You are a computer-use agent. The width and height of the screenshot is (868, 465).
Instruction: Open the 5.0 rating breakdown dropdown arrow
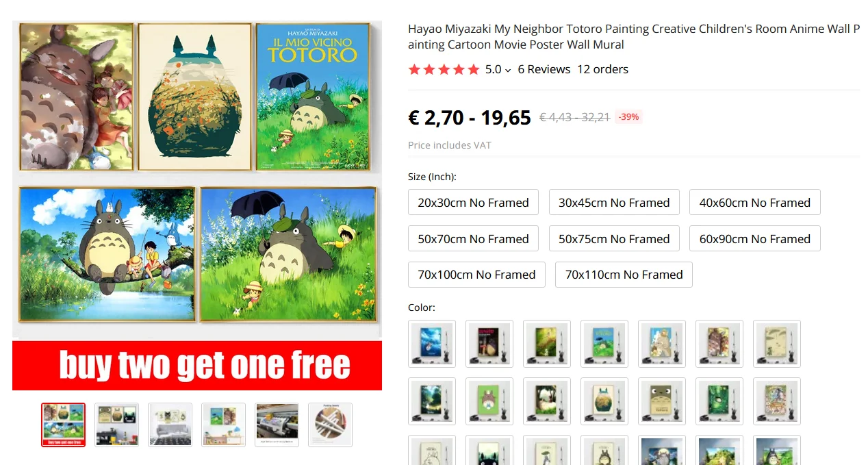pos(508,70)
